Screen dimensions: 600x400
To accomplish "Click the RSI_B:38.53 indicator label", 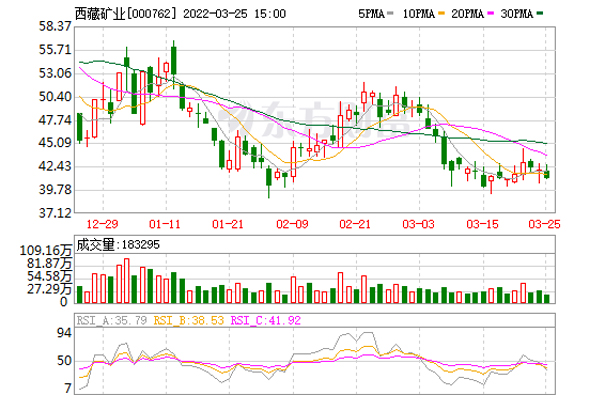I will pyautogui.click(x=191, y=321).
